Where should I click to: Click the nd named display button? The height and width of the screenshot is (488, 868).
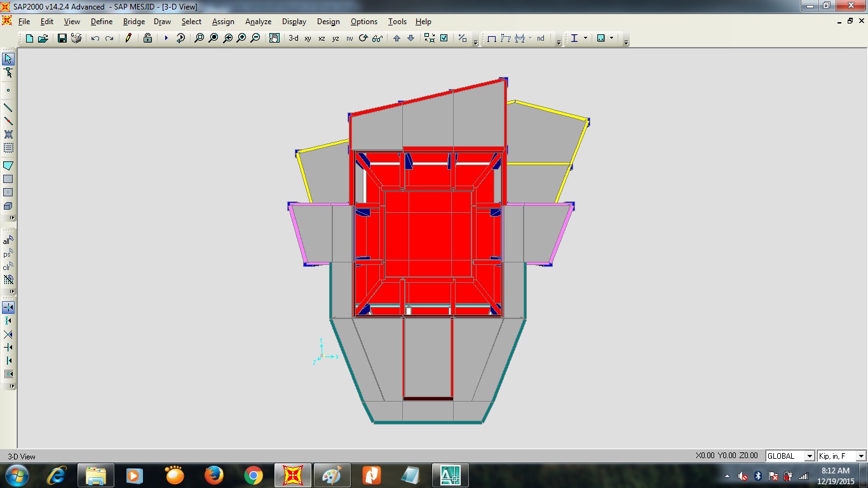coord(540,38)
